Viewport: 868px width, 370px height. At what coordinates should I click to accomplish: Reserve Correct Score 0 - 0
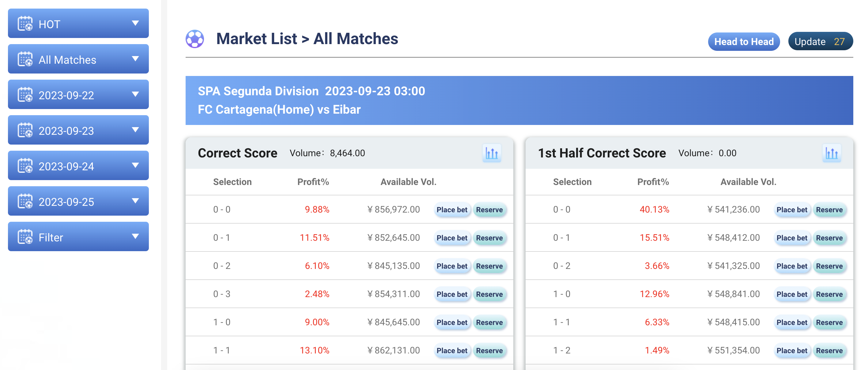tap(489, 210)
